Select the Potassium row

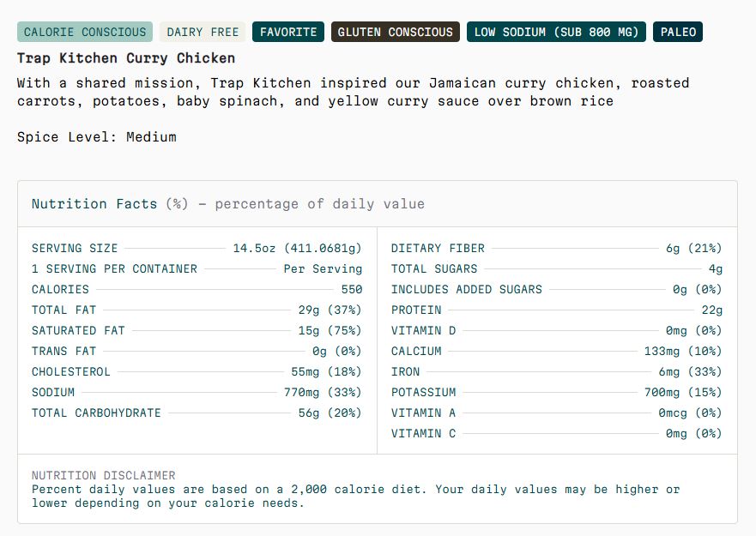(557, 393)
